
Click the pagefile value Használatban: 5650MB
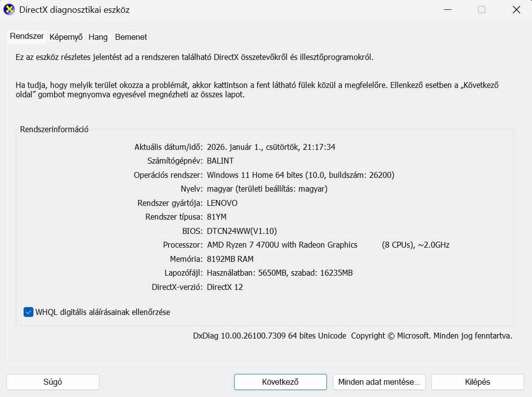pos(247,273)
